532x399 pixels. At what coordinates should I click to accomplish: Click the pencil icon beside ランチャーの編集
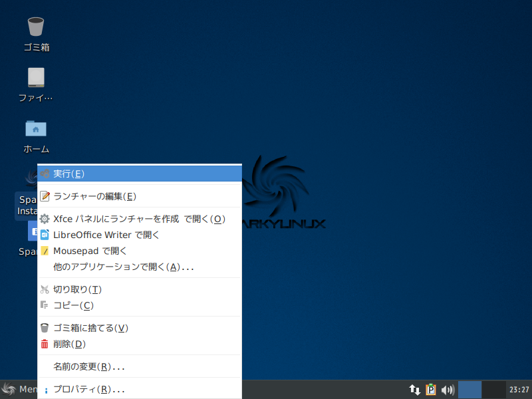[x=45, y=196]
